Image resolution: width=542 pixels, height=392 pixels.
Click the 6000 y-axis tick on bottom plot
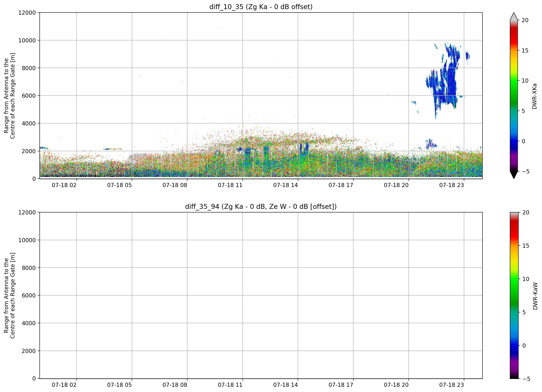(x=29, y=295)
